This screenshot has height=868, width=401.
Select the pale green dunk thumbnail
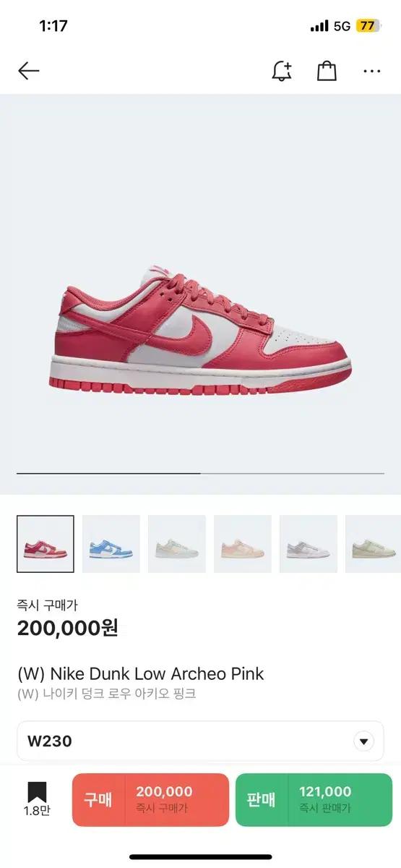click(373, 544)
